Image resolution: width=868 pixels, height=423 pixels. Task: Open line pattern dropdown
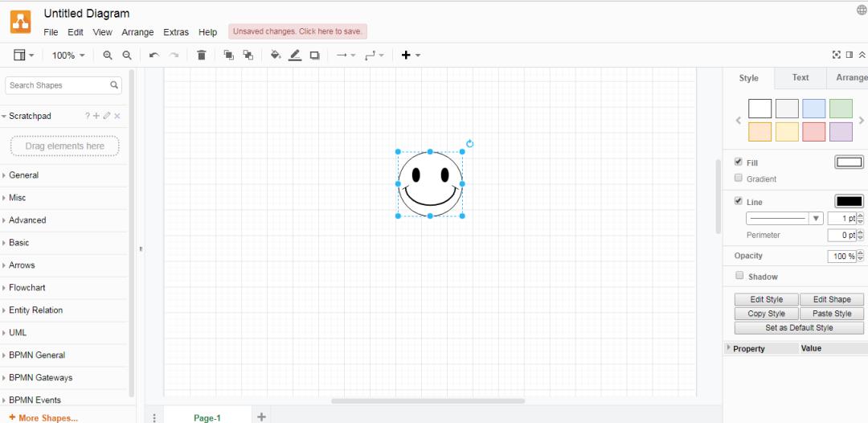pyautogui.click(x=784, y=218)
